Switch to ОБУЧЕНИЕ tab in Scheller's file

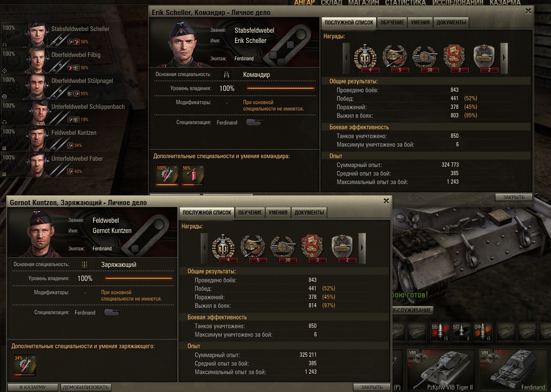pos(392,23)
